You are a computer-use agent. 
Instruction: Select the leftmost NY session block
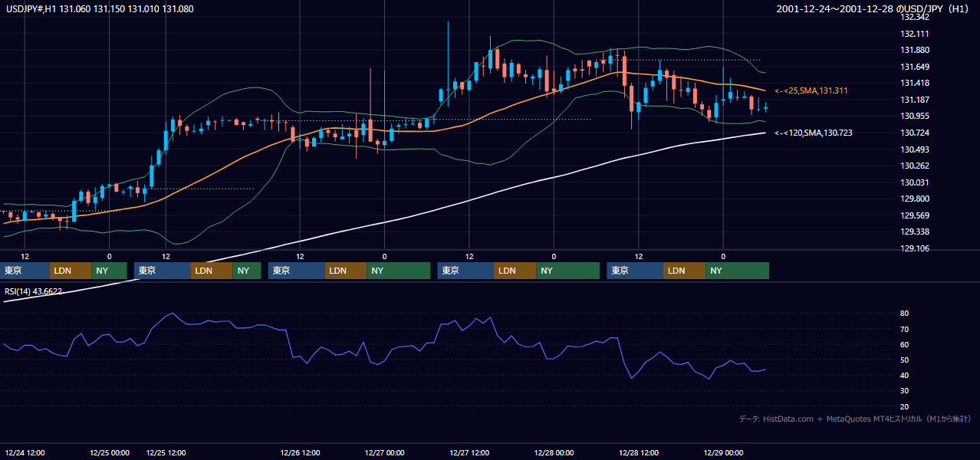(x=109, y=271)
